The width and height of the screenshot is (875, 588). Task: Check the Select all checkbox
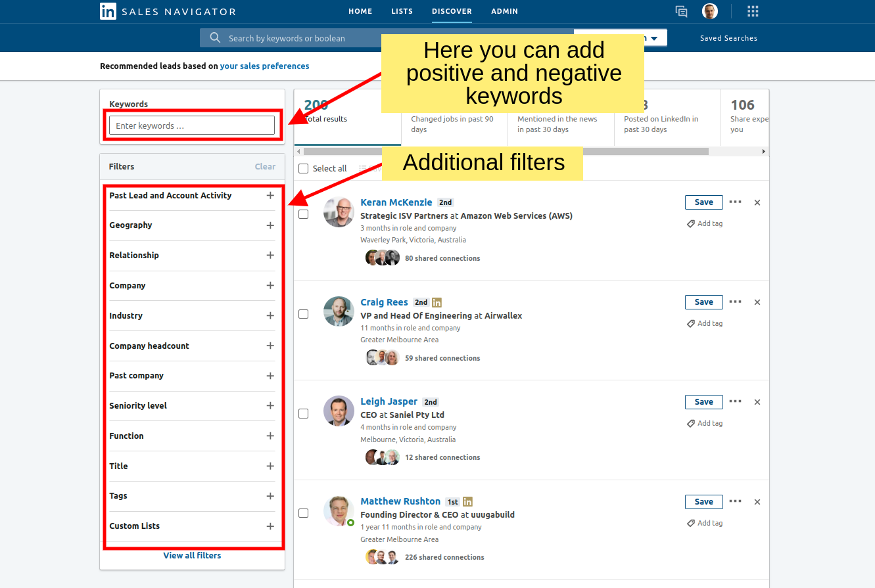coord(303,169)
